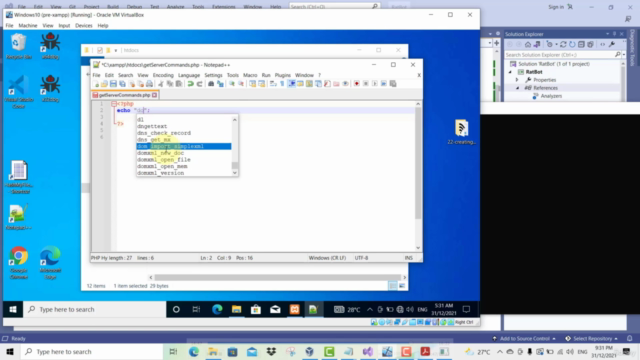Screen dimensions: 640x360
Task: Open the Language menu in Notepad++
Action: click(189, 75)
